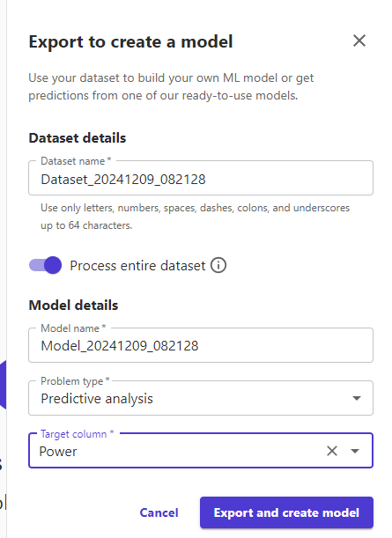
Task: Click the Target column field label
Action: pyautogui.click(x=77, y=434)
